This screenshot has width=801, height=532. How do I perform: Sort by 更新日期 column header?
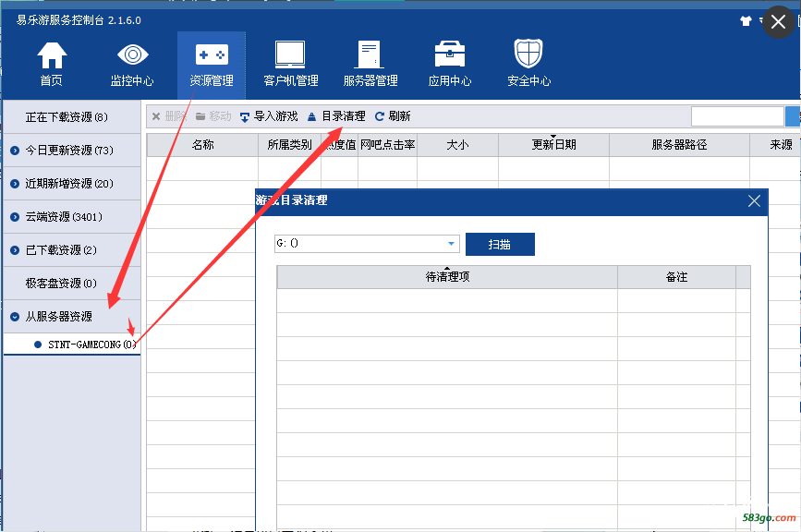click(x=553, y=145)
